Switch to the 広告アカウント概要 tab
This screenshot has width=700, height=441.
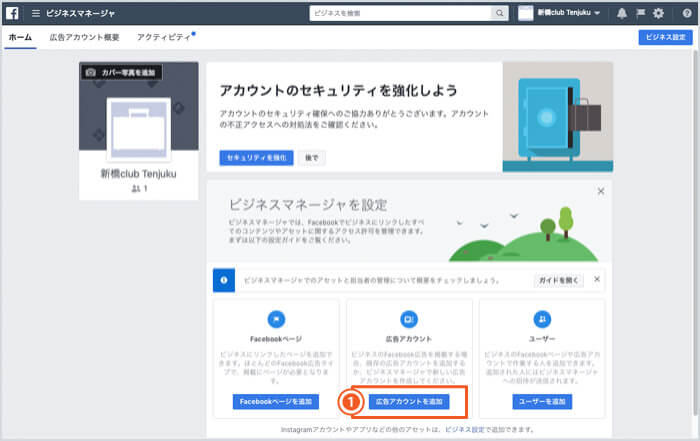tap(84, 37)
